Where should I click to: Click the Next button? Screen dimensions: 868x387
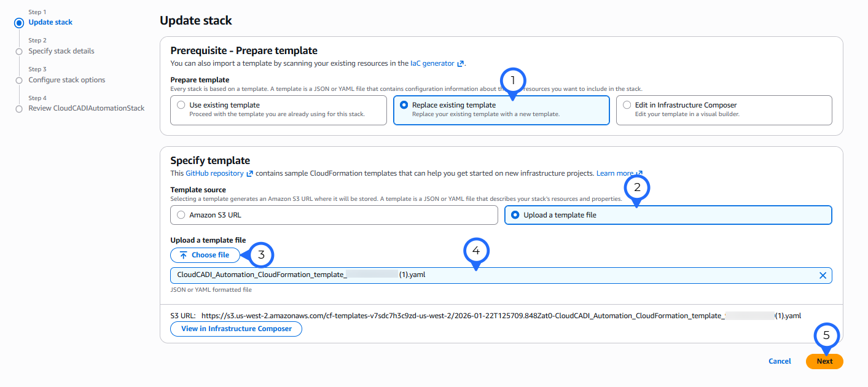[x=824, y=361]
